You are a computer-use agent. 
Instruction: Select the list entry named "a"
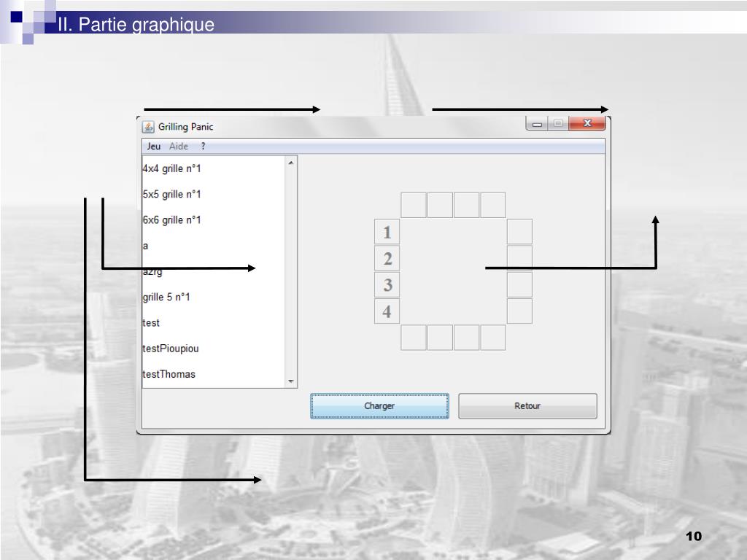point(214,246)
